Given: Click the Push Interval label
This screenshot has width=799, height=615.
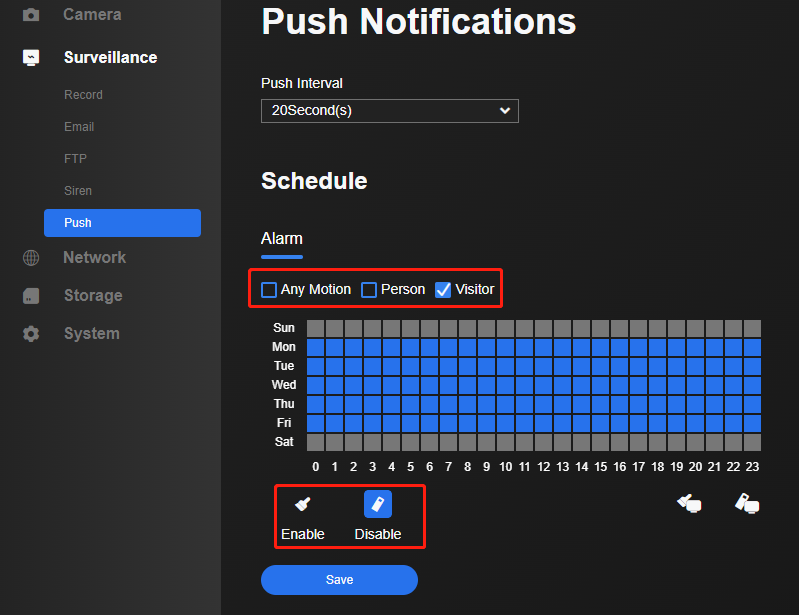Looking at the screenshot, I should 302,83.
